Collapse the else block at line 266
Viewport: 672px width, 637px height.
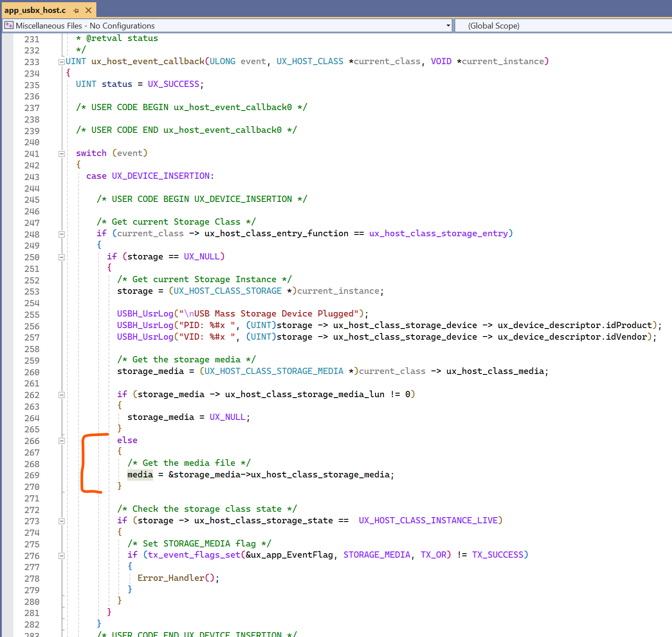pos(62,441)
